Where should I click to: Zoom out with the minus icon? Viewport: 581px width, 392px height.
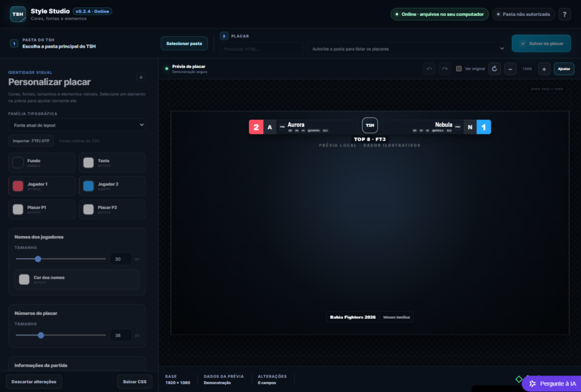510,69
